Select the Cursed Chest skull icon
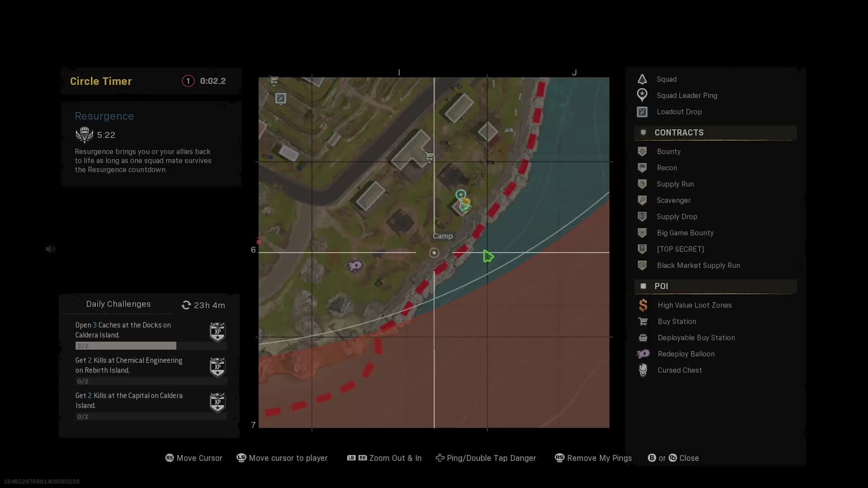868x488 pixels. (x=642, y=370)
